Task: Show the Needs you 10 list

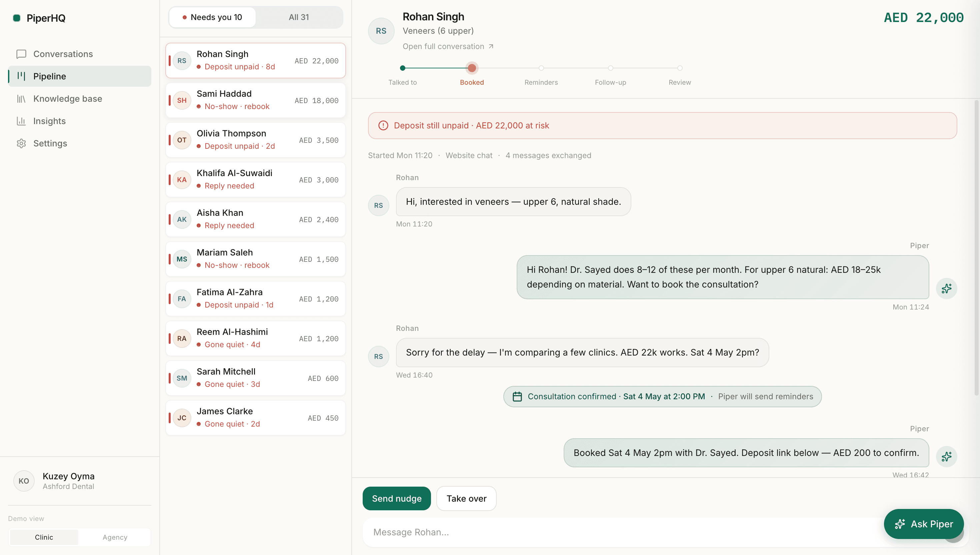Action: 212,17
